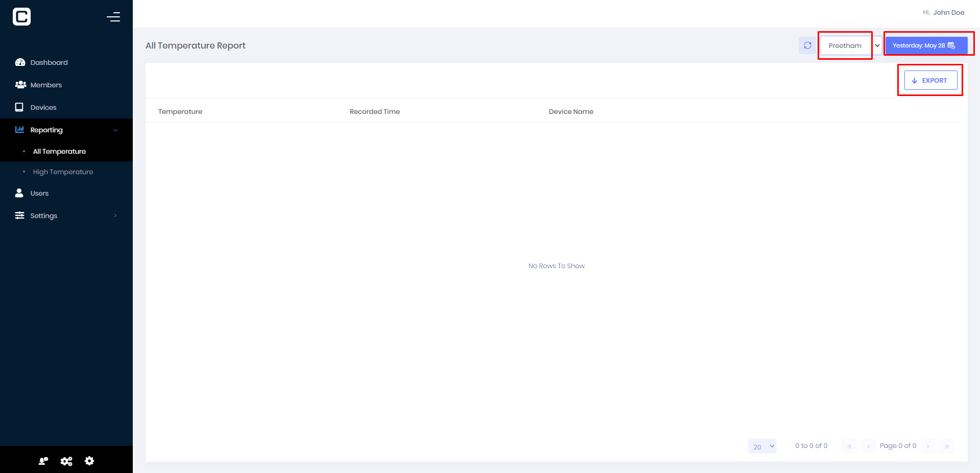Image resolution: width=980 pixels, height=473 pixels.
Task: Open the Dashboard sidebar icon
Action: tap(20, 62)
